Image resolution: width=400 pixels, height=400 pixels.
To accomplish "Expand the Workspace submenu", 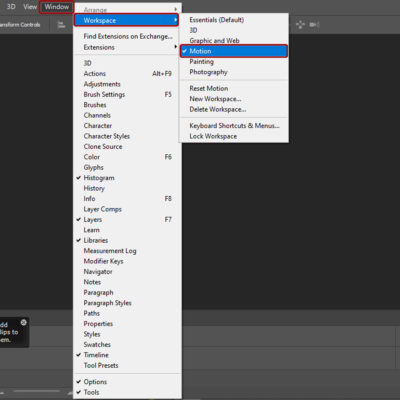I will point(126,20).
